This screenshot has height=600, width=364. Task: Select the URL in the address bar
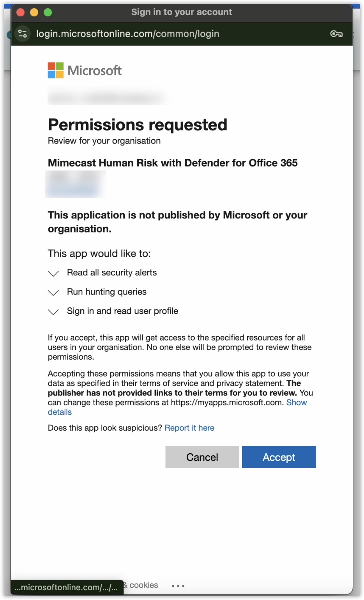127,34
